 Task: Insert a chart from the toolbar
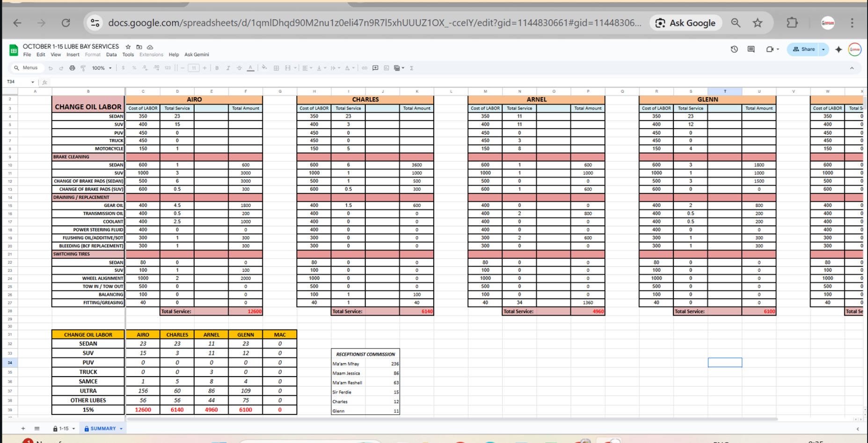pos(387,68)
